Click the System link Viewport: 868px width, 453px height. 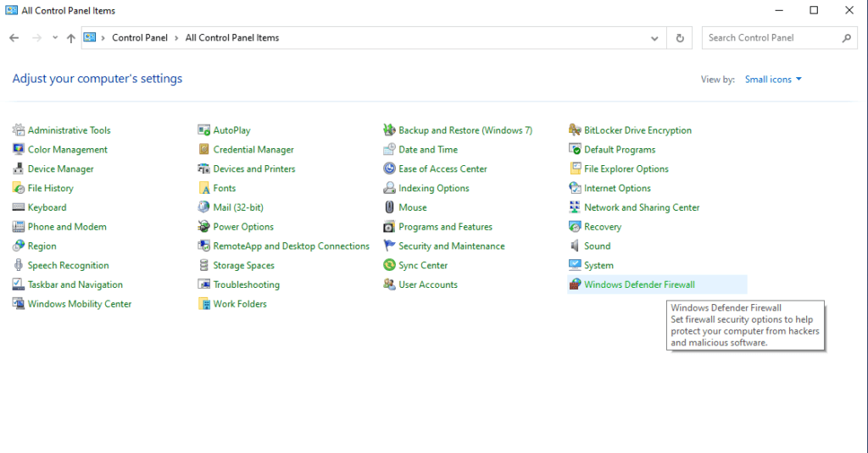[598, 266]
